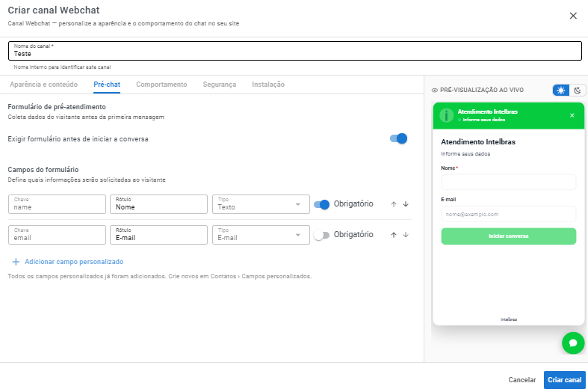
Task: Edit Chave field containing name
Action: coord(57,204)
